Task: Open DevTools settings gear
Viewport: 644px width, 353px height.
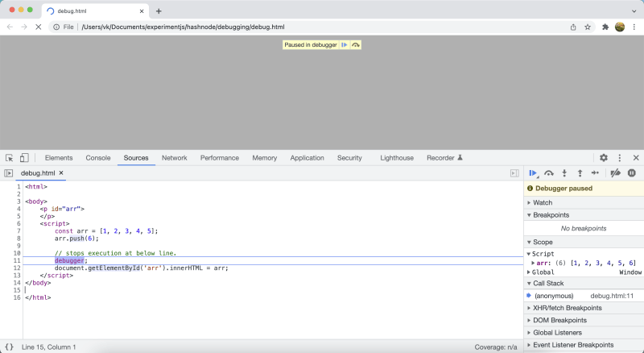Action: 603,158
